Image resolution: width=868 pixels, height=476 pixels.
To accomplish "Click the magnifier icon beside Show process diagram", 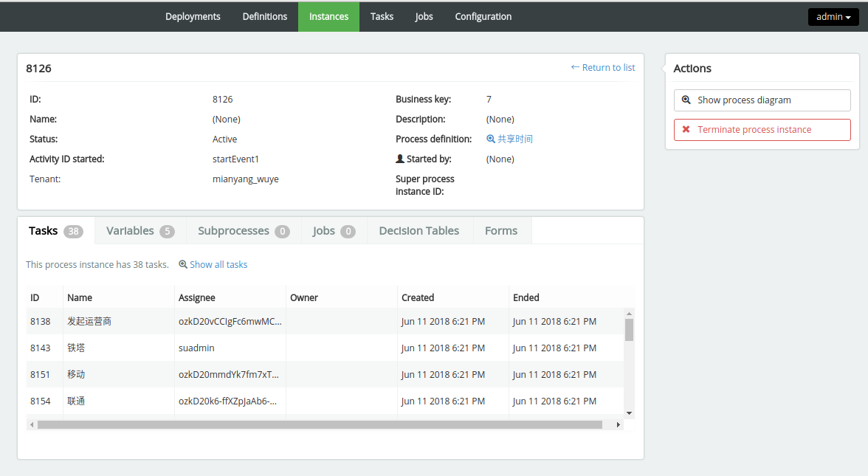I will pos(686,100).
